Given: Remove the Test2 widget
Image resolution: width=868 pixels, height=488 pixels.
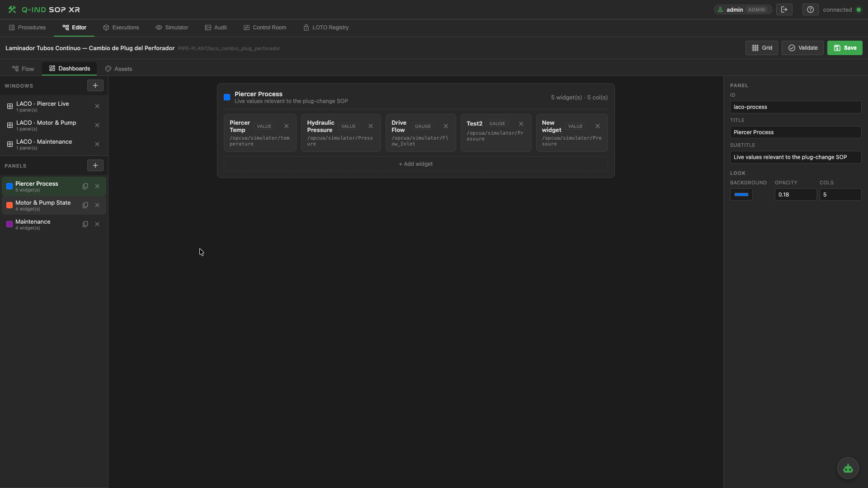Looking at the screenshot, I should 521,124.
